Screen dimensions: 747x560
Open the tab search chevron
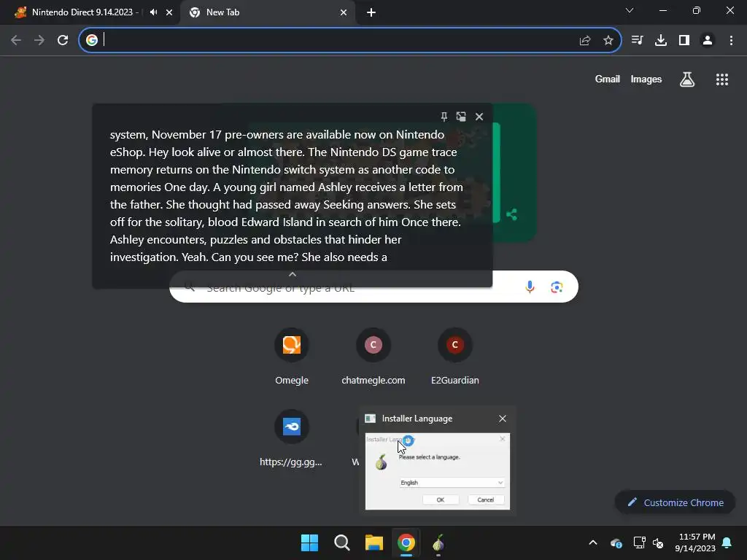(630, 10)
